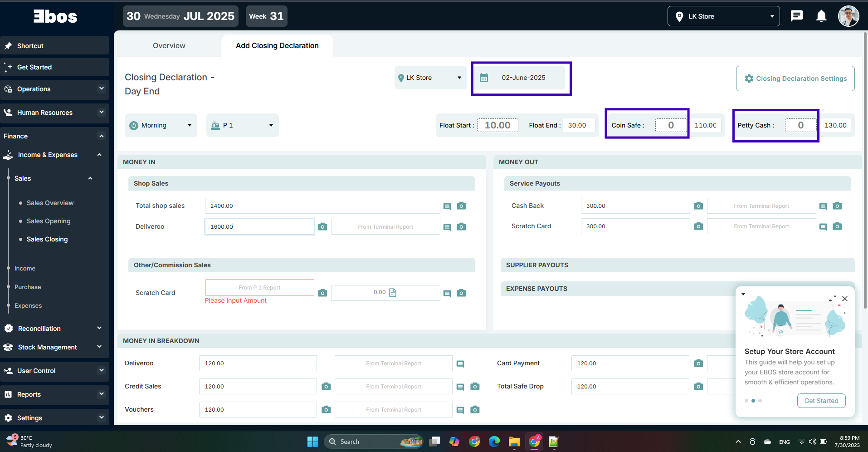Open Microsoft Edge from taskbar
The image size is (868, 452).
tap(494, 442)
